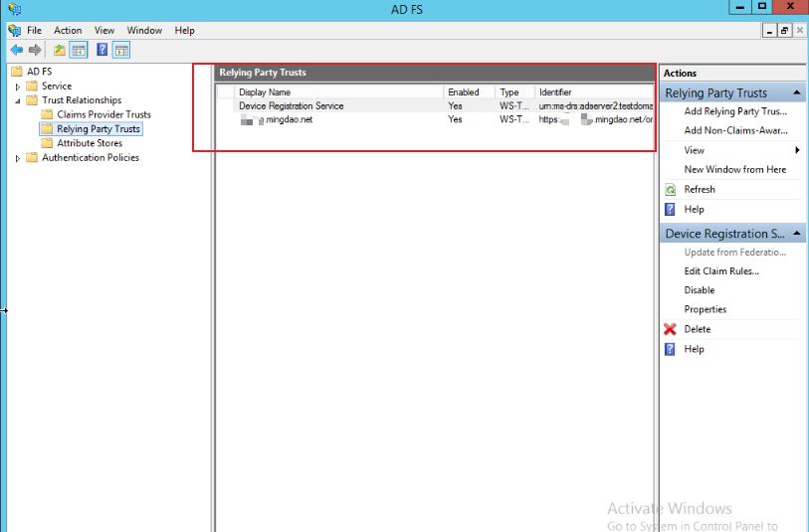809x532 pixels.
Task: Expand the Authentication Policies node
Action: click(18, 158)
